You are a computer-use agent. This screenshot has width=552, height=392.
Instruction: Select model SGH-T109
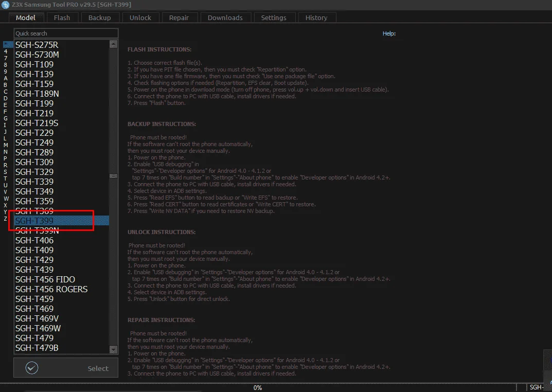pyautogui.click(x=62, y=64)
